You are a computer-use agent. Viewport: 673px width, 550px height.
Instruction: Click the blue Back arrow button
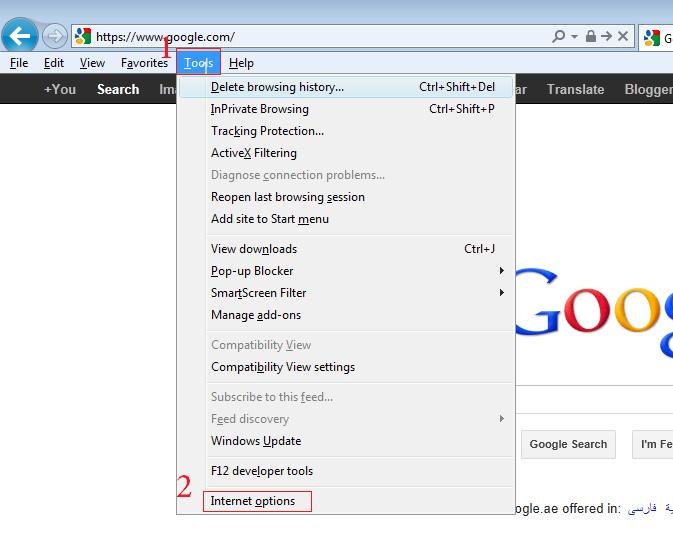click(20, 36)
